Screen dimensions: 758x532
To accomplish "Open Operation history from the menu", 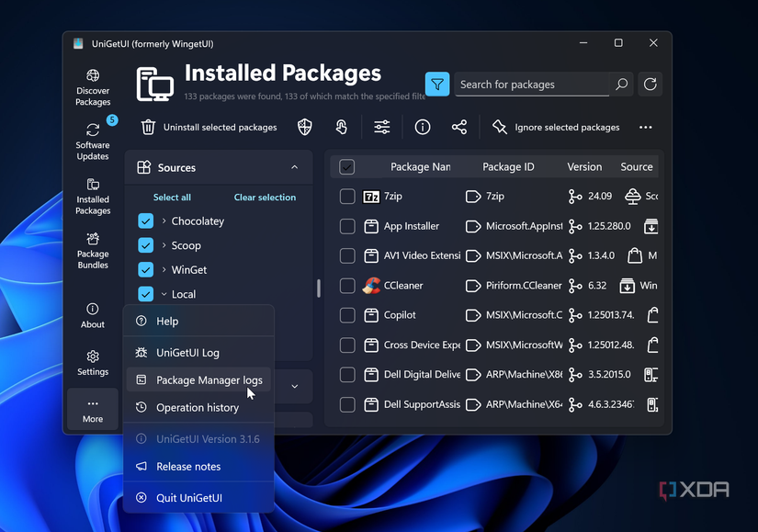I will point(198,407).
